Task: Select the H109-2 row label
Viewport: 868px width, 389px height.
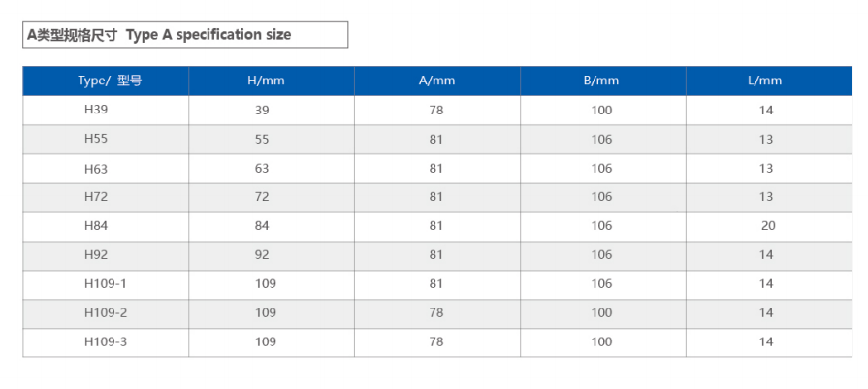Action: (106, 313)
